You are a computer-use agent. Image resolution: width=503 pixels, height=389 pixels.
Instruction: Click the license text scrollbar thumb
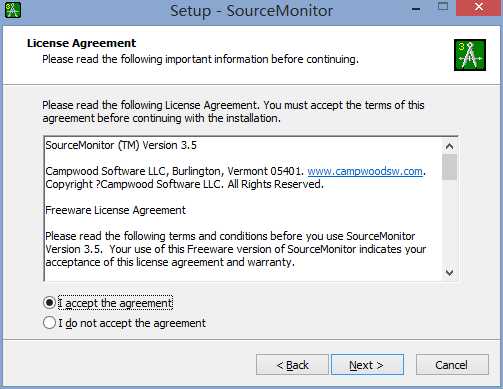pyautogui.click(x=449, y=167)
